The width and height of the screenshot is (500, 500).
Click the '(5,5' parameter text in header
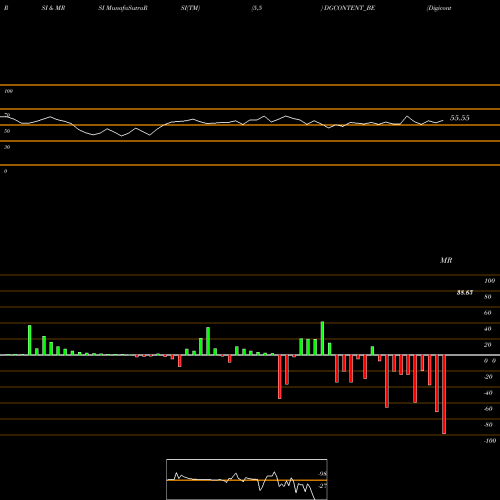click(257, 8)
